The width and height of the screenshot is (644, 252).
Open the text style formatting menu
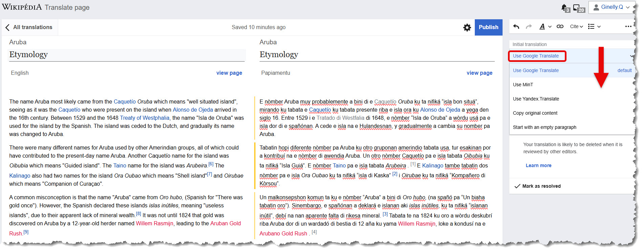(545, 26)
